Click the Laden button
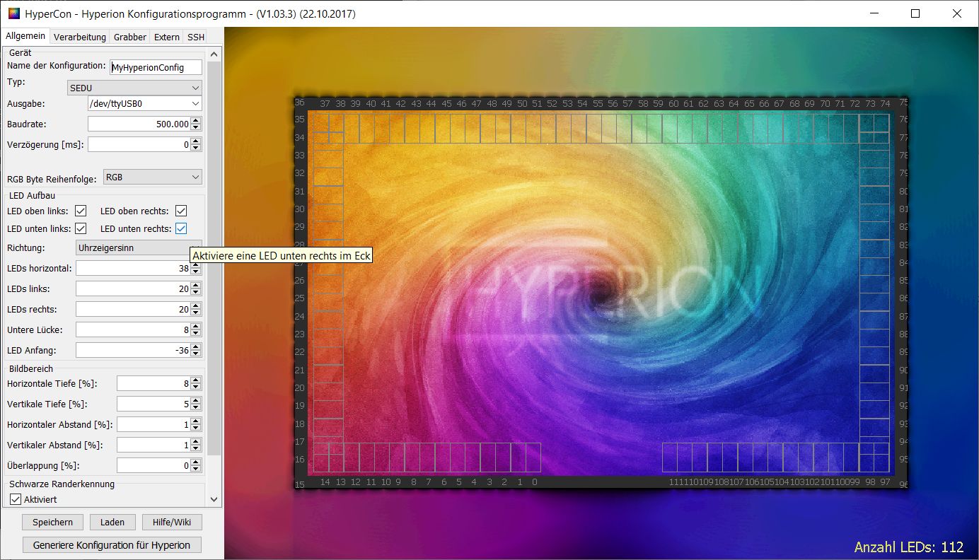This screenshot has width=979, height=560. pos(112,523)
